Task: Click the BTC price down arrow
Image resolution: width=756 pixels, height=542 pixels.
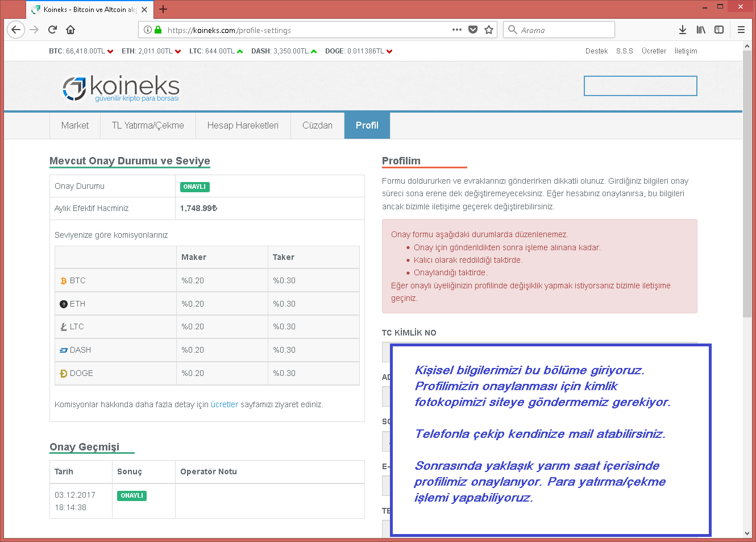Action: coord(110,51)
